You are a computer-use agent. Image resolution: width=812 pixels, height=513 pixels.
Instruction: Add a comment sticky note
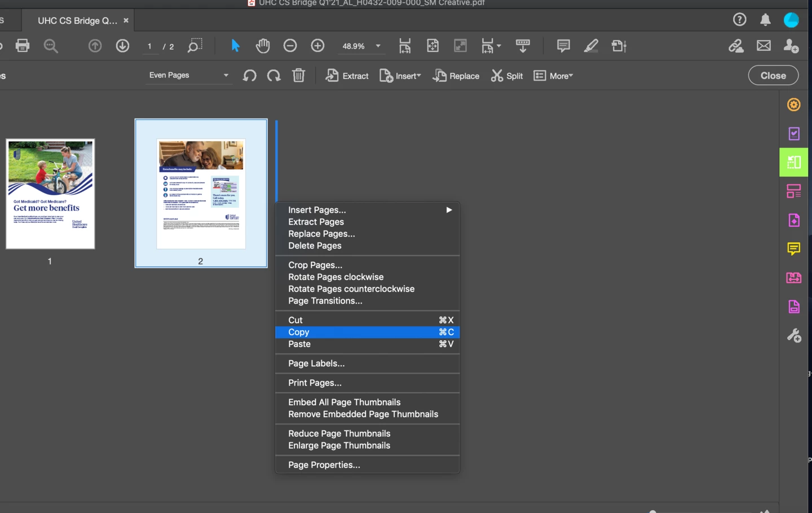click(x=563, y=46)
